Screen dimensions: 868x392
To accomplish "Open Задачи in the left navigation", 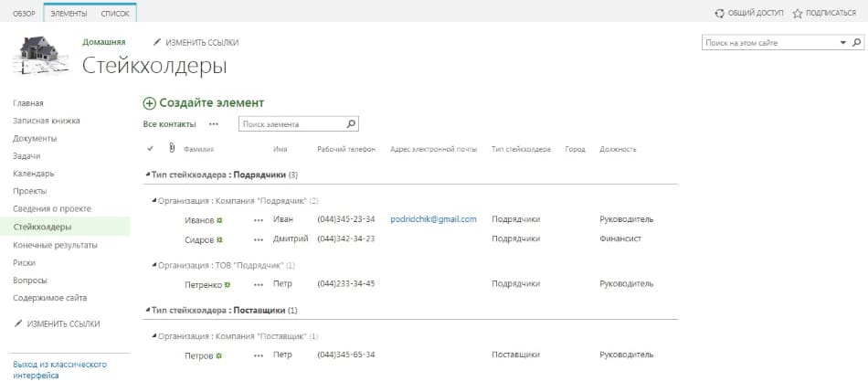I will tap(26, 156).
